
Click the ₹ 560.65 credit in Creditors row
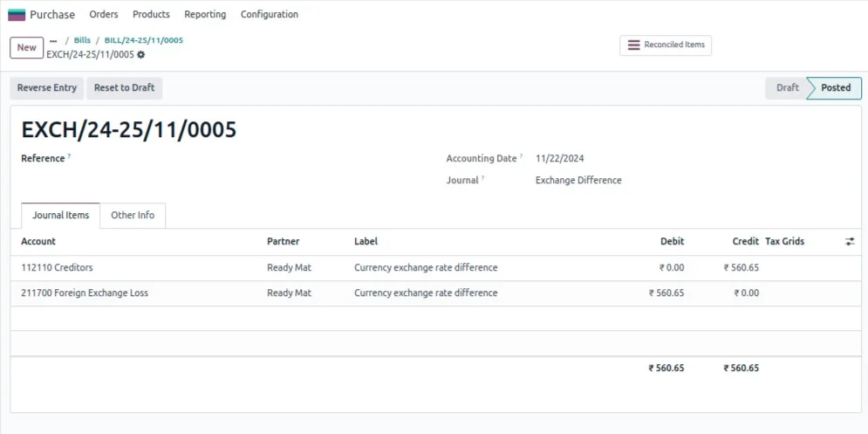(x=742, y=268)
